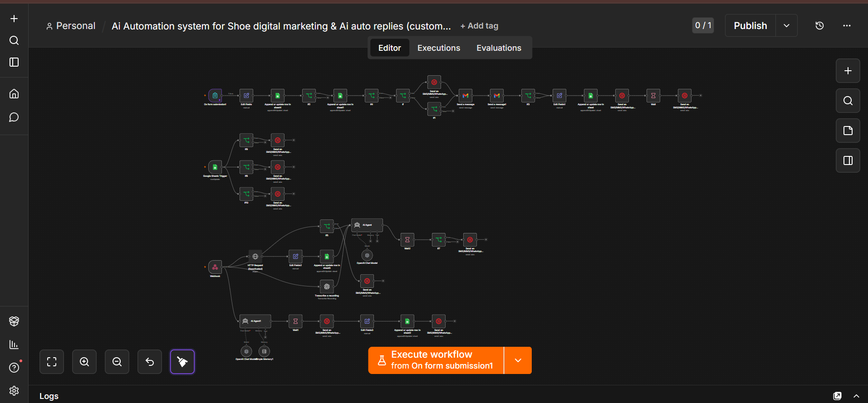Open the three-dots workflow menu
868x403 pixels.
[847, 26]
